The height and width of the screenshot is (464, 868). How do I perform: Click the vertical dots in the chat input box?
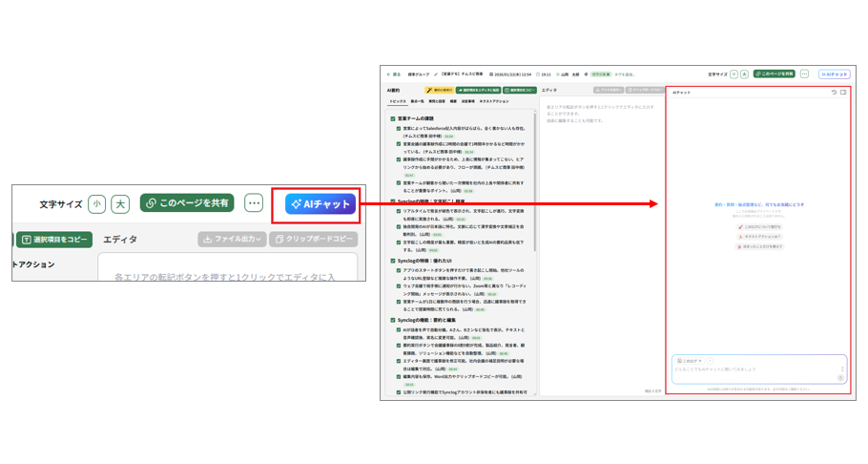[842, 369]
